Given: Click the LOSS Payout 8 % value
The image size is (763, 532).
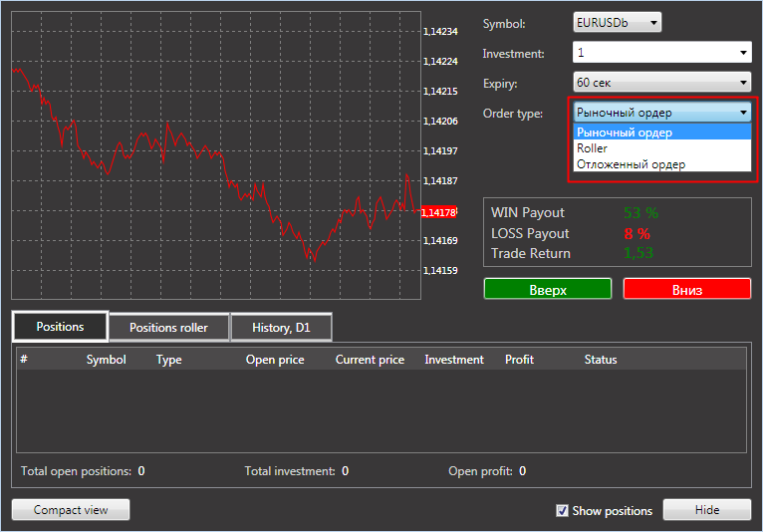Looking at the screenshot, I should (636, 234).
